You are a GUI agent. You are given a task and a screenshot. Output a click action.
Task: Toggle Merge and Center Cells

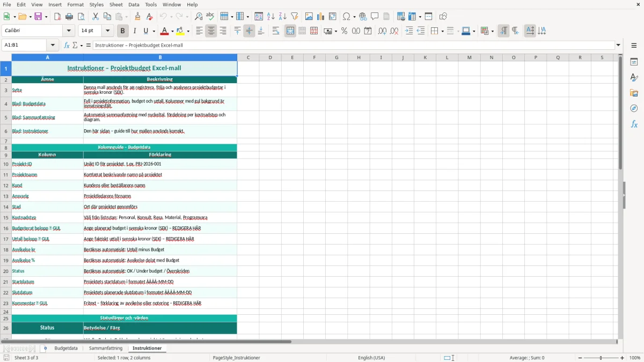290,31
